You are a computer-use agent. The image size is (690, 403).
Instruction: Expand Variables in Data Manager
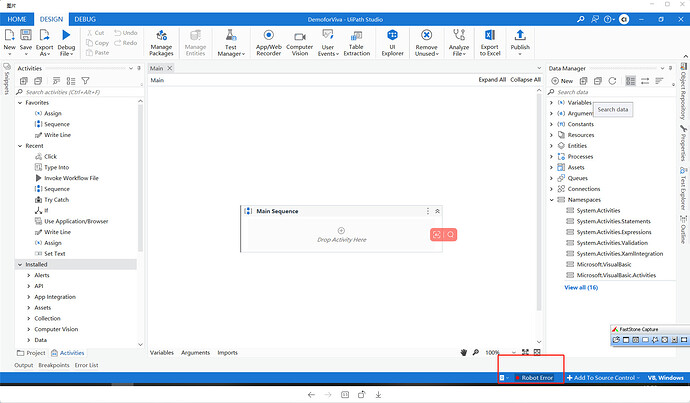(x=551, y=103)
